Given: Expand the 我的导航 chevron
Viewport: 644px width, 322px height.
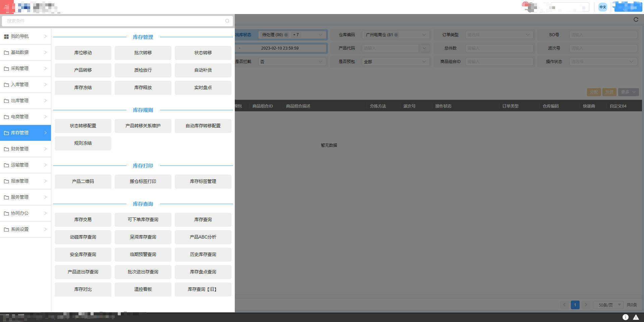Looking at the screenshot, I should (45, 36).
